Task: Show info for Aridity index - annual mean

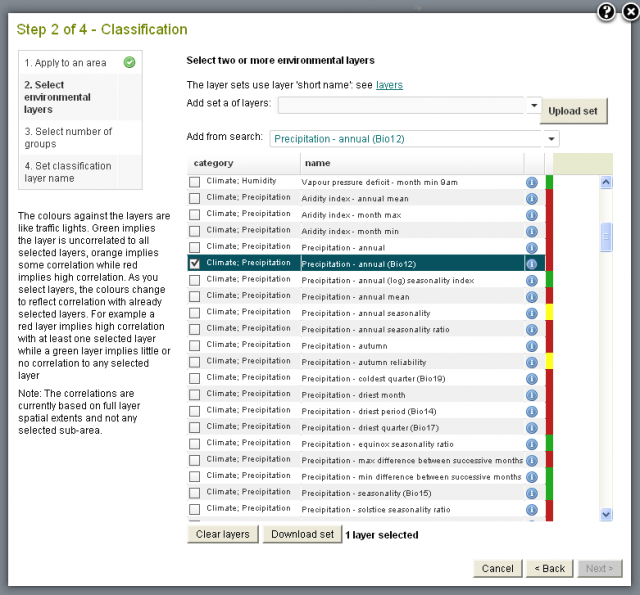Action: [531, 199]
